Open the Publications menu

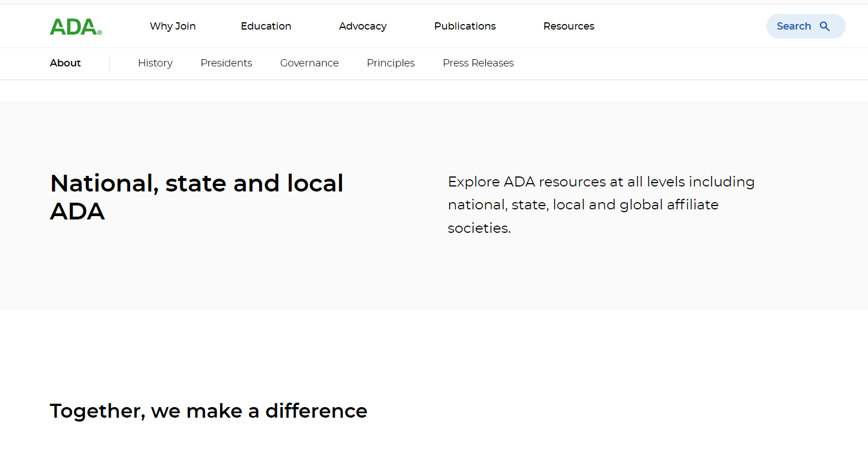[x=465, y=26]
